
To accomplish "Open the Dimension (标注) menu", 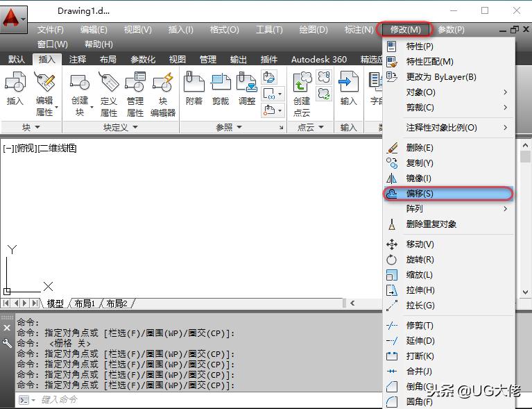I will pyautogui.click(x=359, y=30).
